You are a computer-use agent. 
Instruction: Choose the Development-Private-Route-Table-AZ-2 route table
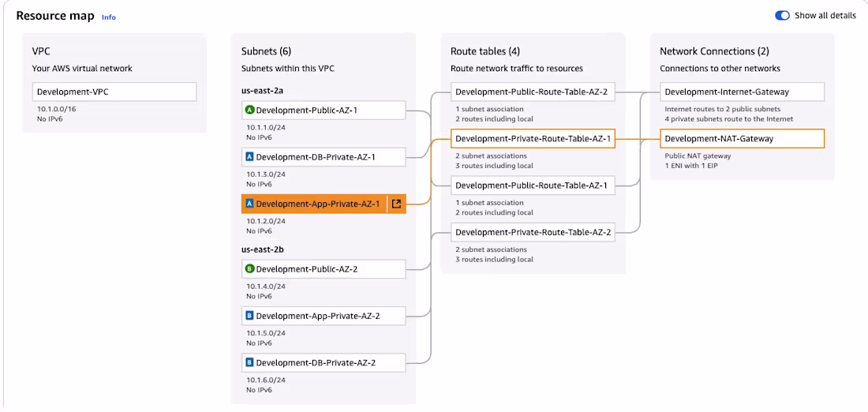tap(533, 232)
